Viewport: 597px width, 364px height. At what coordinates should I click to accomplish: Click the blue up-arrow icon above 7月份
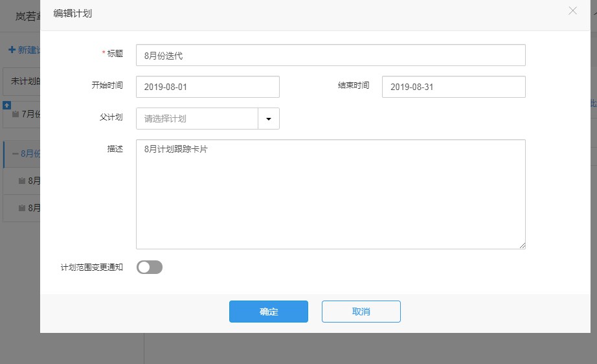click(x=6, y=105)
